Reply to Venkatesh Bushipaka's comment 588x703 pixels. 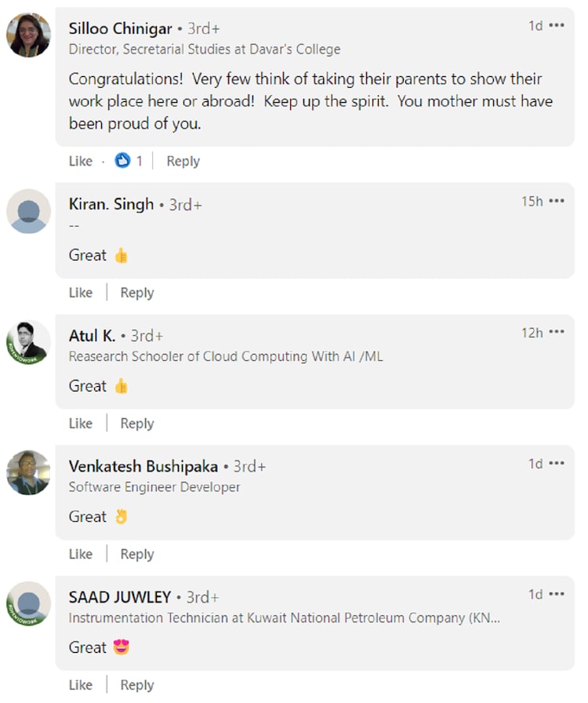pyautogui.click(x=136, y=555)
